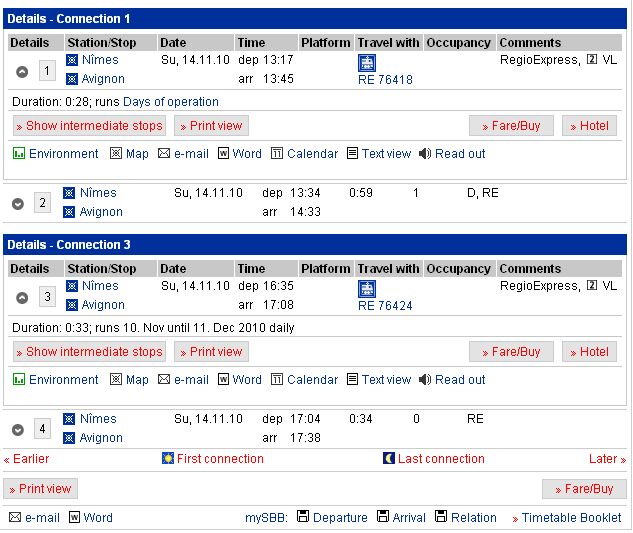Viewport: 633px width, 533px height.
Task: Click the Read out speaker icon in Connection 3
Action: (425, 380)
